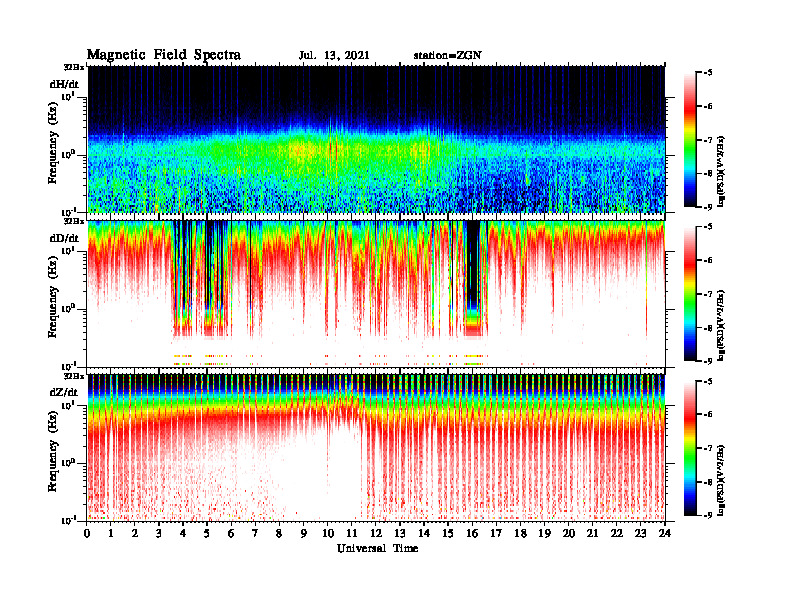This screenshot has width=792, height=612.
Task: Click the dD/dt panel color scale bar
Action: click(x=690, y=294)
